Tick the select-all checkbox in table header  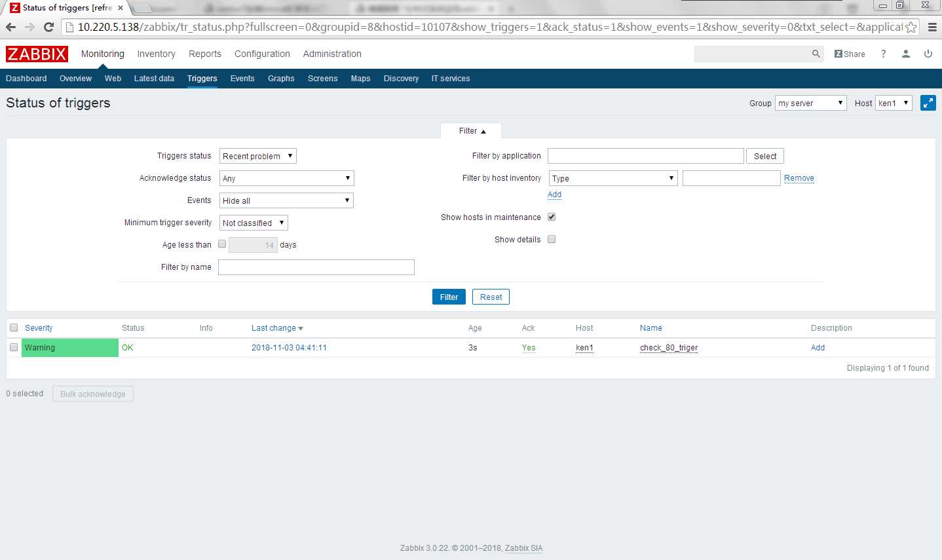click(x=14, y=327)
